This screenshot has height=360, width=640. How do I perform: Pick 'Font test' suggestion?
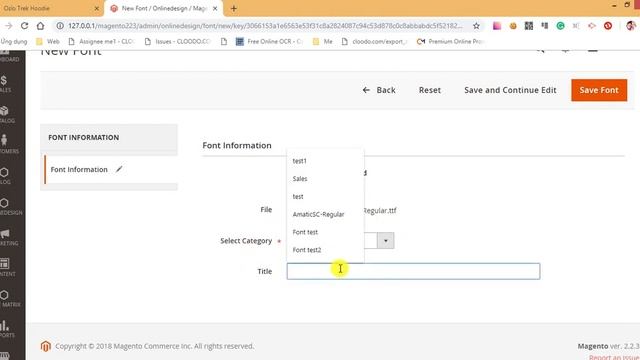[x=305, y=232]
